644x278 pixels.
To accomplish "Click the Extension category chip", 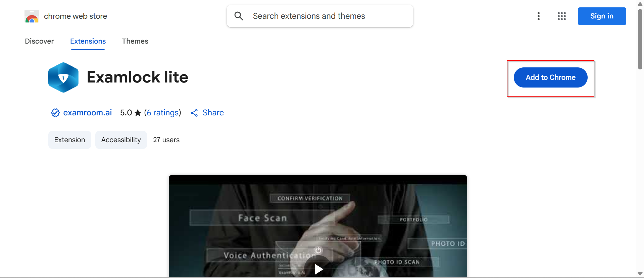I will (x=70, y=140).
